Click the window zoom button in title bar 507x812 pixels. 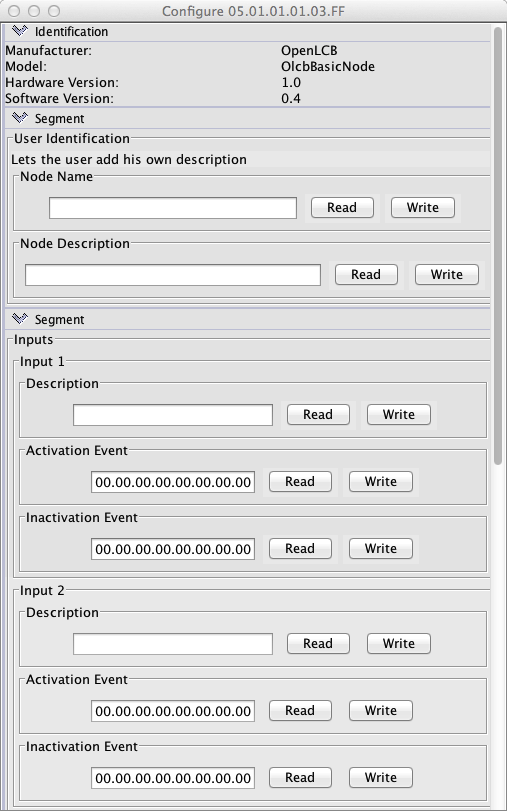click(53, 10)
